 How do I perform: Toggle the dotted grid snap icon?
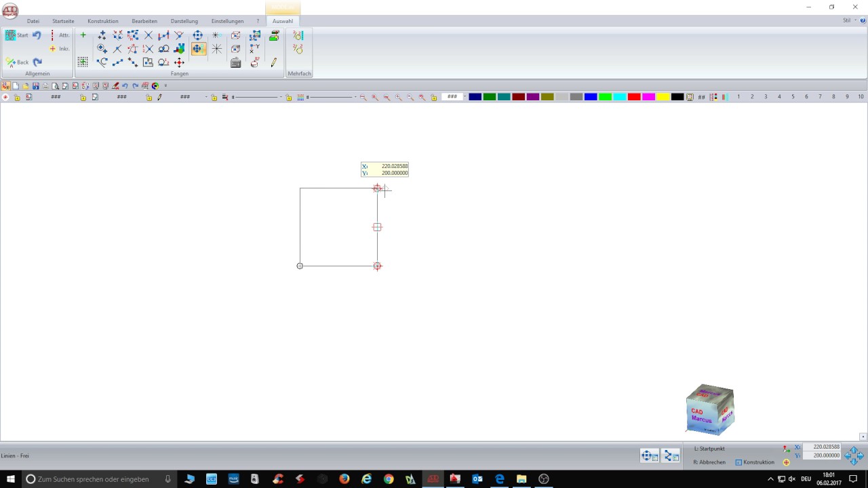pos(83,62)
